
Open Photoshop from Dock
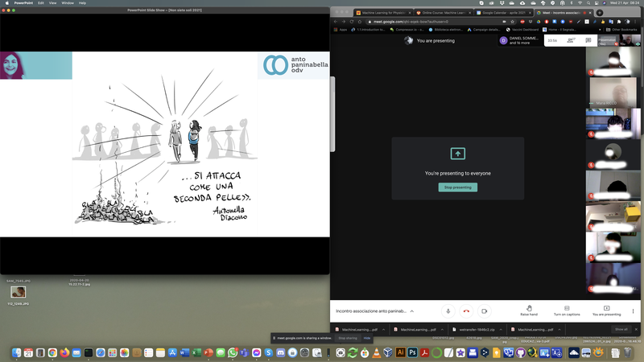[x=412, y=352]
